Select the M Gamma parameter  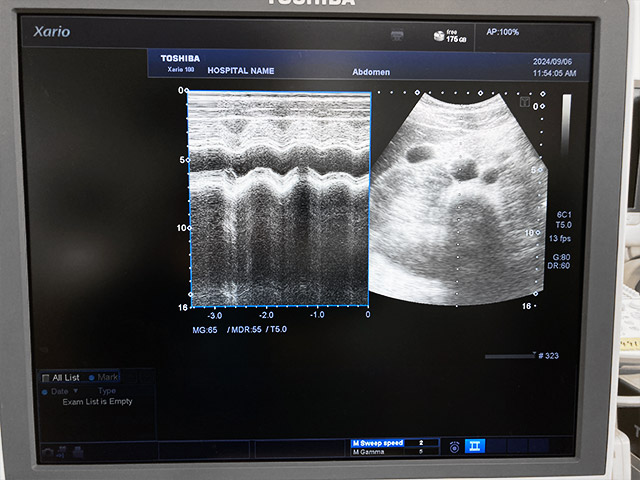point(368,452)
